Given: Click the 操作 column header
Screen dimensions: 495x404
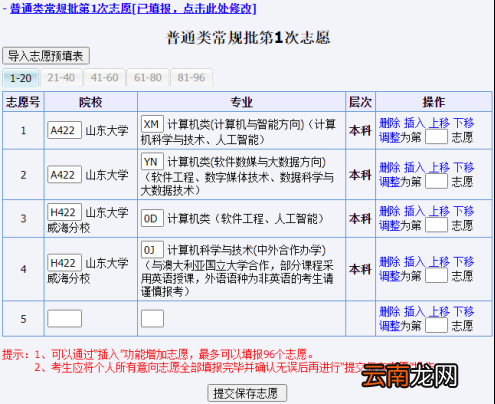Looking at the screenshot, I should point(434,102).
